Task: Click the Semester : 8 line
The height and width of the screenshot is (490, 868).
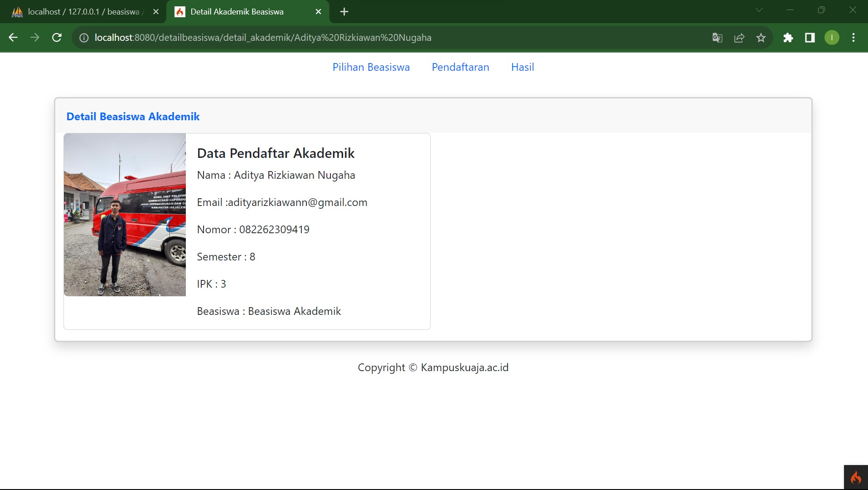Action: click(226, 257)
